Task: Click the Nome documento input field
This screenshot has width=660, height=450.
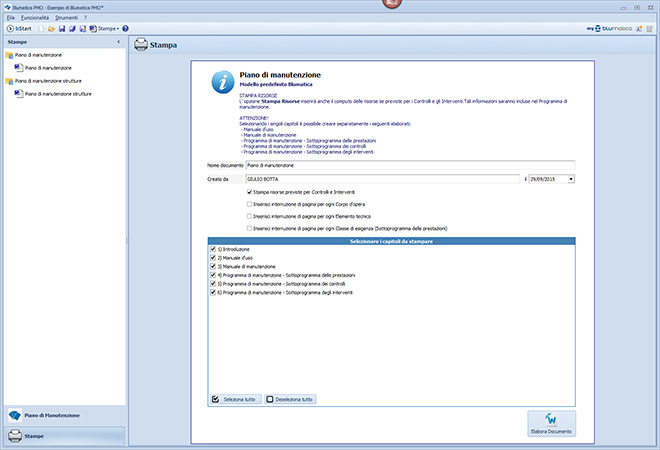Action: (410, 165)
